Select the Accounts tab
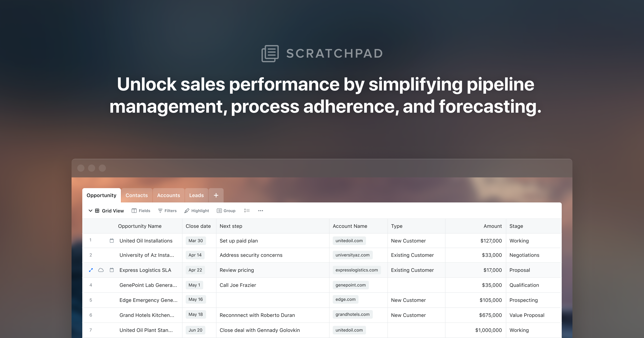Image resolution: width=644 pixels, height=338 pixels. coord(169,195)
